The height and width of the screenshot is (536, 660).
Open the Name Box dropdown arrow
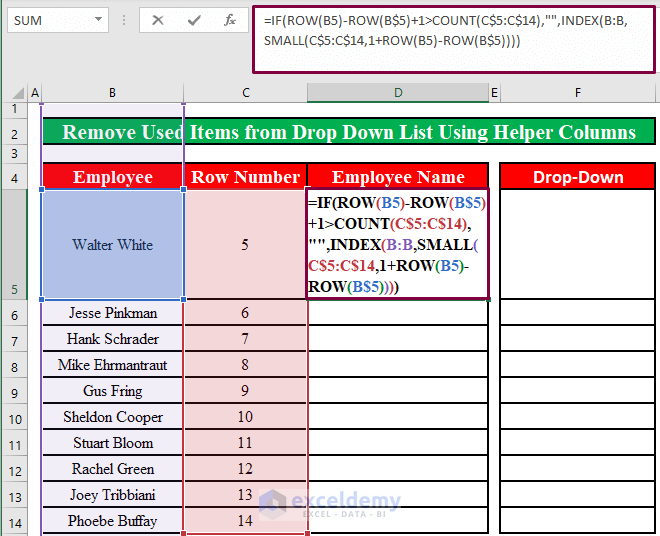98,19
